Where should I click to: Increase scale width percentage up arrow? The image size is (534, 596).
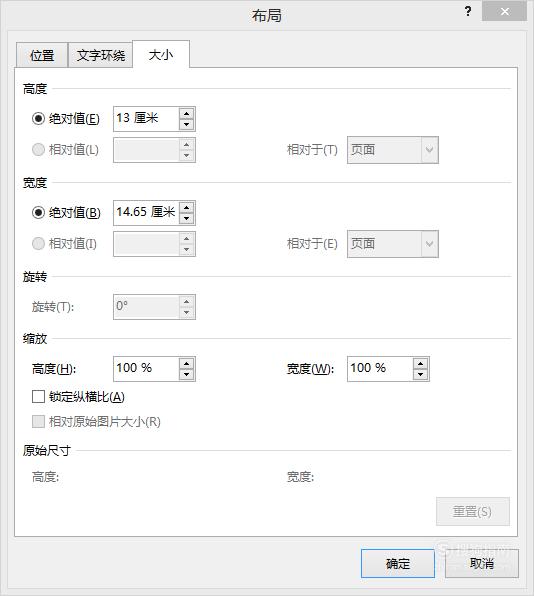point(420,364)
